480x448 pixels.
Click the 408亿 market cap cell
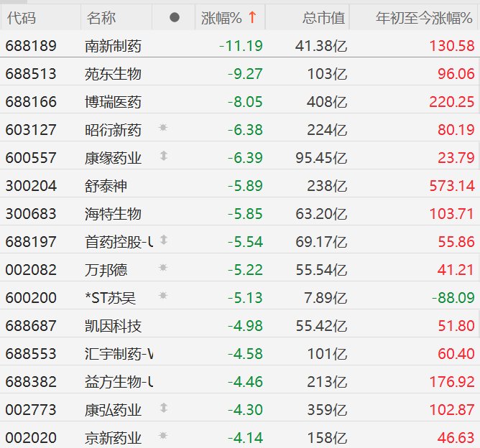tap(327, 102)
